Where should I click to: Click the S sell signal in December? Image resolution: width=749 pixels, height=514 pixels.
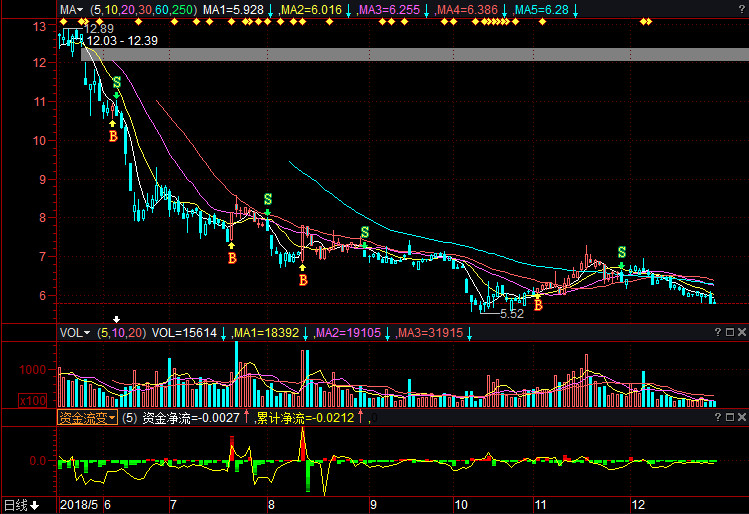tap(622, 252)
